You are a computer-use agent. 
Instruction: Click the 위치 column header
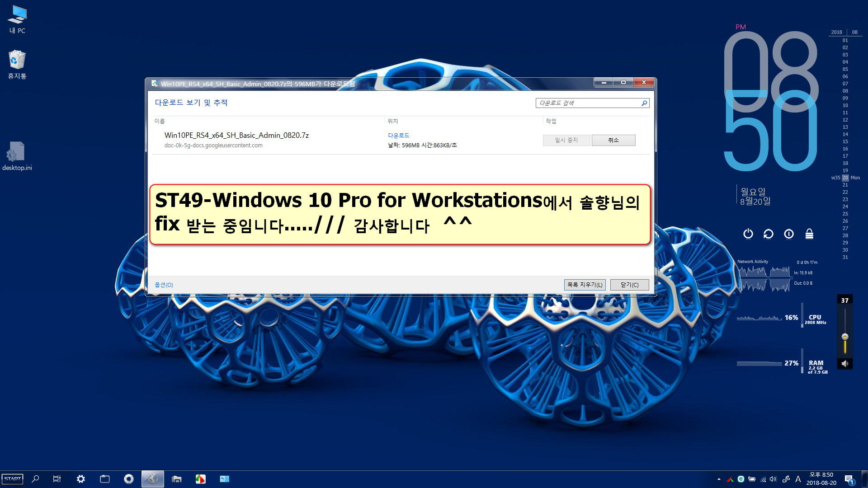393,121
